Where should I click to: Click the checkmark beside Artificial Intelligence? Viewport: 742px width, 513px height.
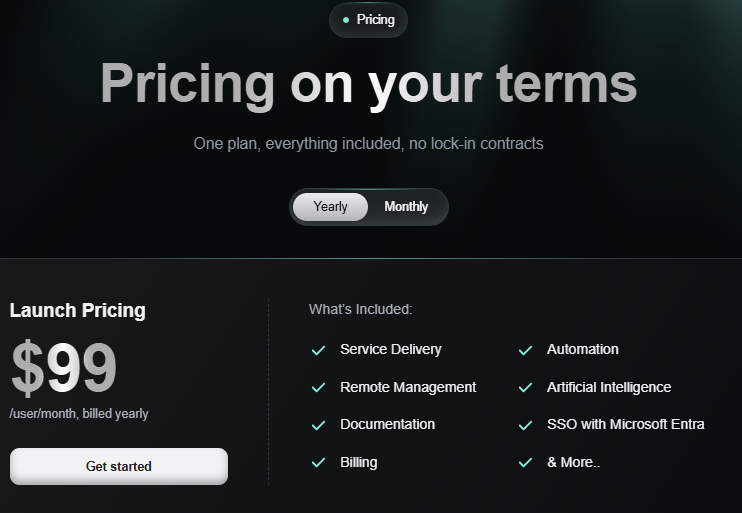tap(525, 388)
